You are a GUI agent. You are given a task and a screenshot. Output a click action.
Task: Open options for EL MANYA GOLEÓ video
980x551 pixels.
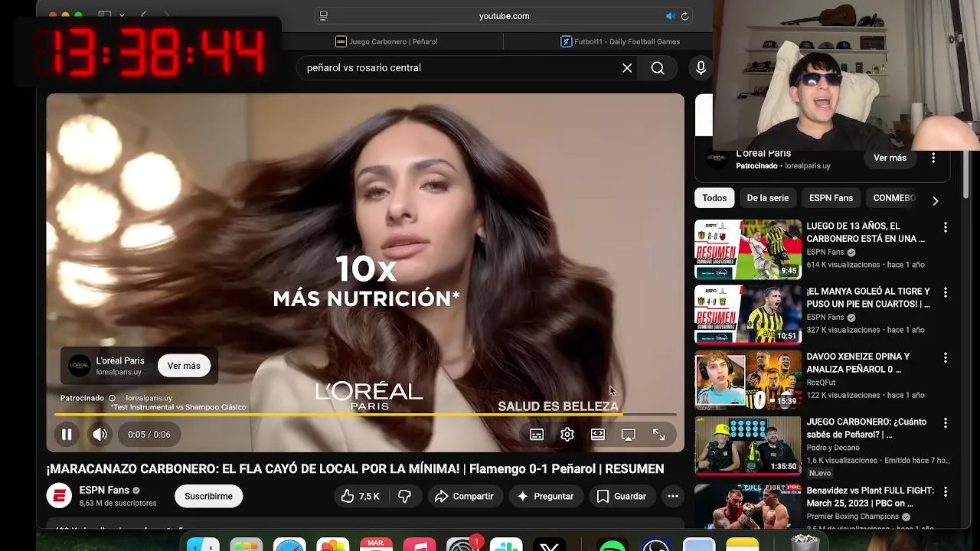[946, 292]
